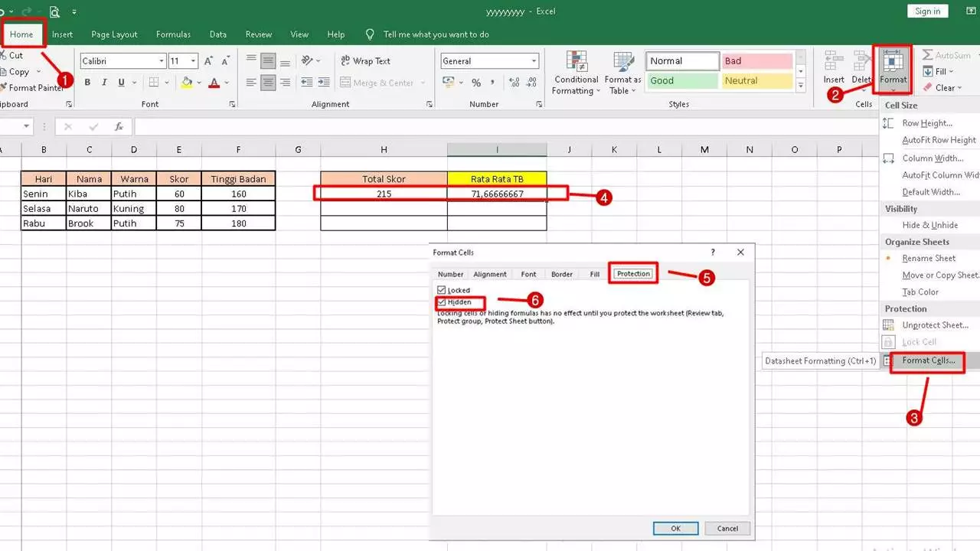Apply Italic formatting from ribbon
Screen dimensions: 980x551
[104, 83]
